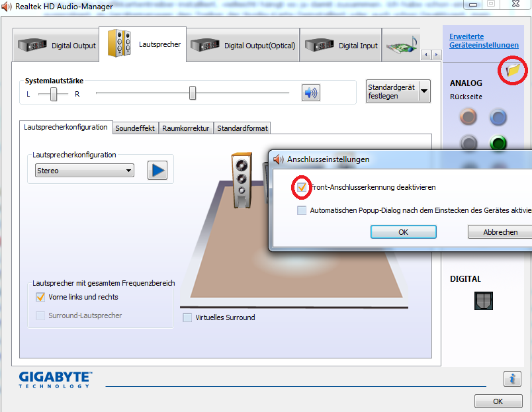
Task: Click the Gigabyte Technology logo
Action: click(x=56, y=380)
